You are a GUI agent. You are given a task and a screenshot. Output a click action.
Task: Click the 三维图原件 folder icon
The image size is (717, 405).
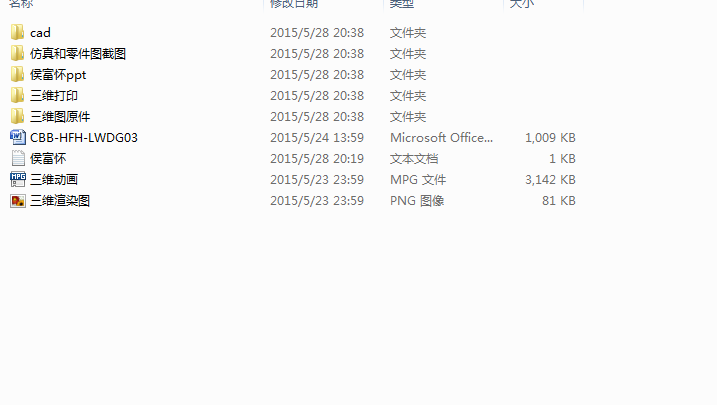pos(17,117)
